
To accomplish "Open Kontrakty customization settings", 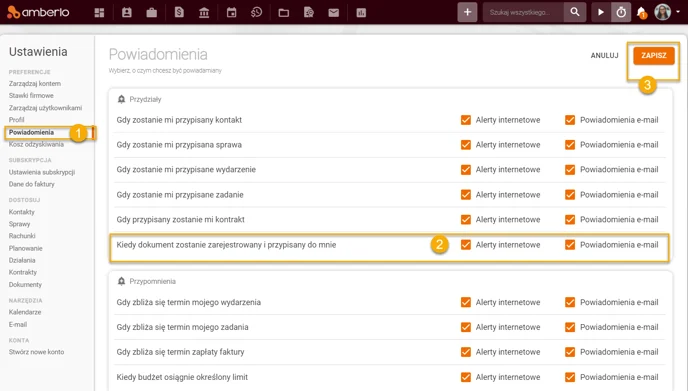I will [x=23, y=272].
